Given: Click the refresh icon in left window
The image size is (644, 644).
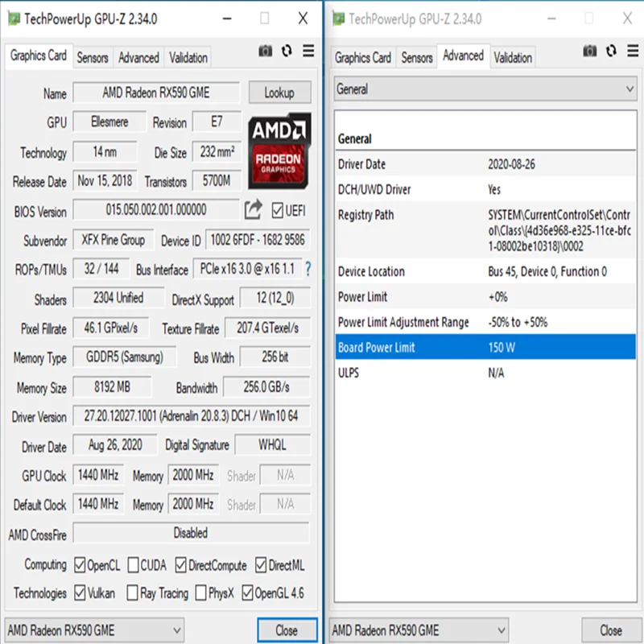Looking at the screenshot, I should pyautogui.click(x=287, y=51).
